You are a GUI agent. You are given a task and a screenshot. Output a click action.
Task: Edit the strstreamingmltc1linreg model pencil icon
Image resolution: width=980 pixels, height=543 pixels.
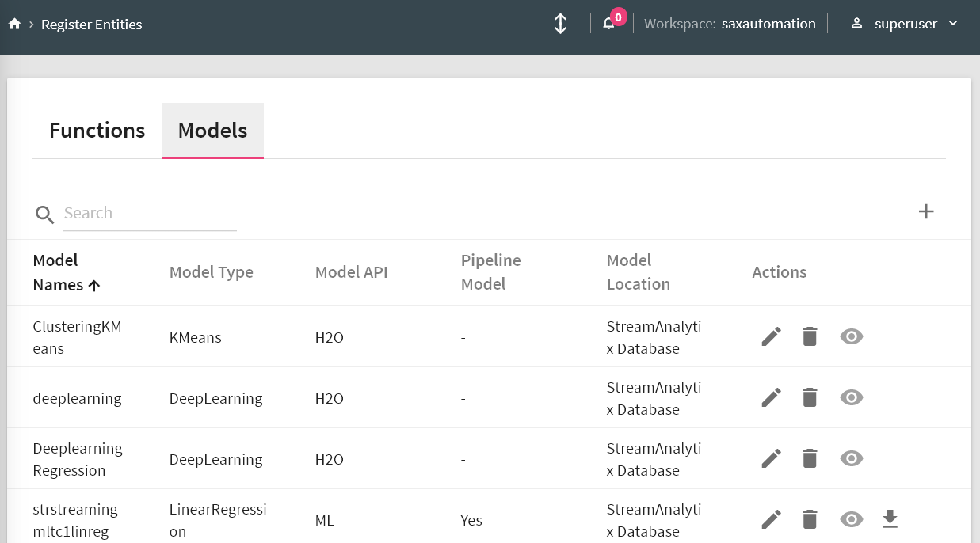tap(771, 519)
